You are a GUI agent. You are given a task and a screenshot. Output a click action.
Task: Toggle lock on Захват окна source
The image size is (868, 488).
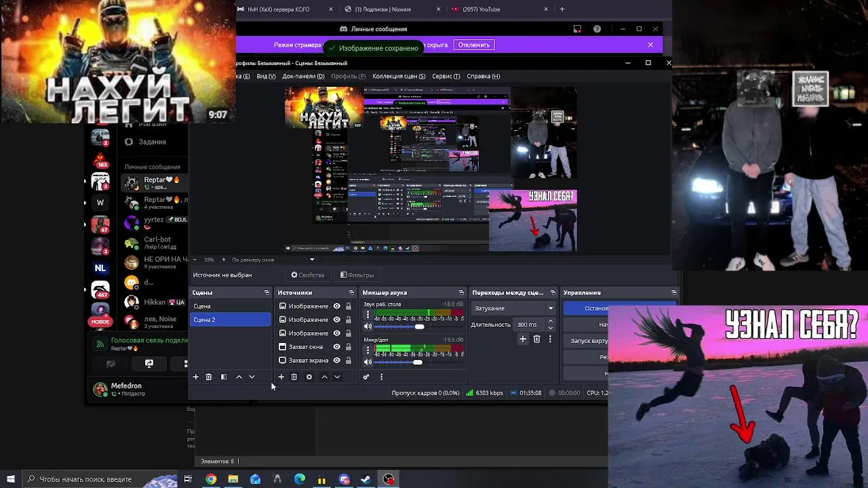349,347
